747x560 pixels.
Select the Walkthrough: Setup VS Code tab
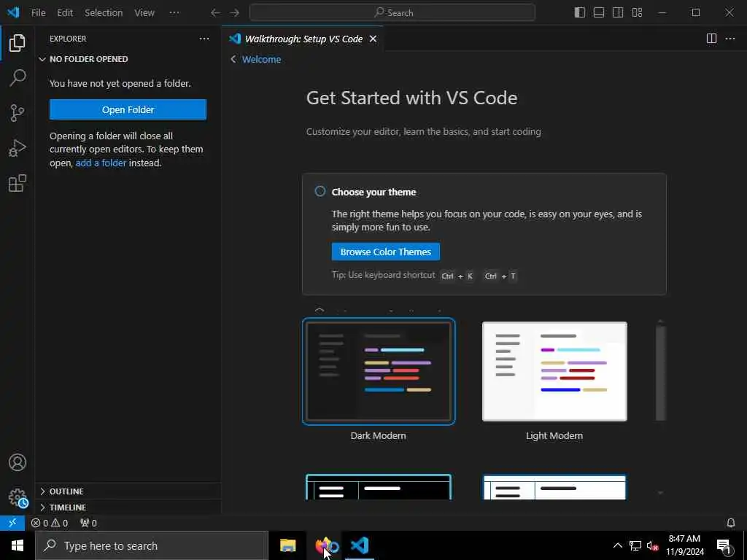[x=303, y=39]
